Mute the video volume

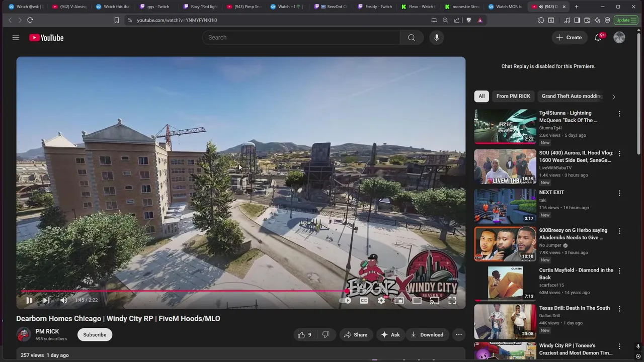(64, 300)
